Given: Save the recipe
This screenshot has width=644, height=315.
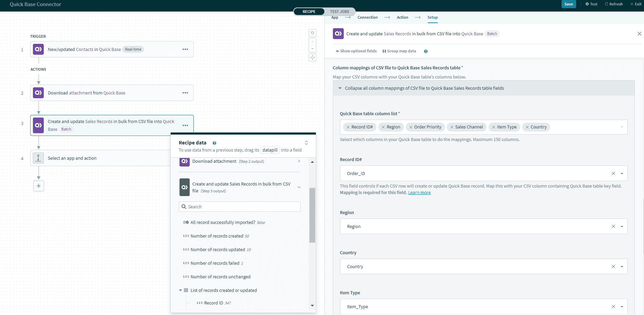Looking at the screenshot, I should 569,4.
